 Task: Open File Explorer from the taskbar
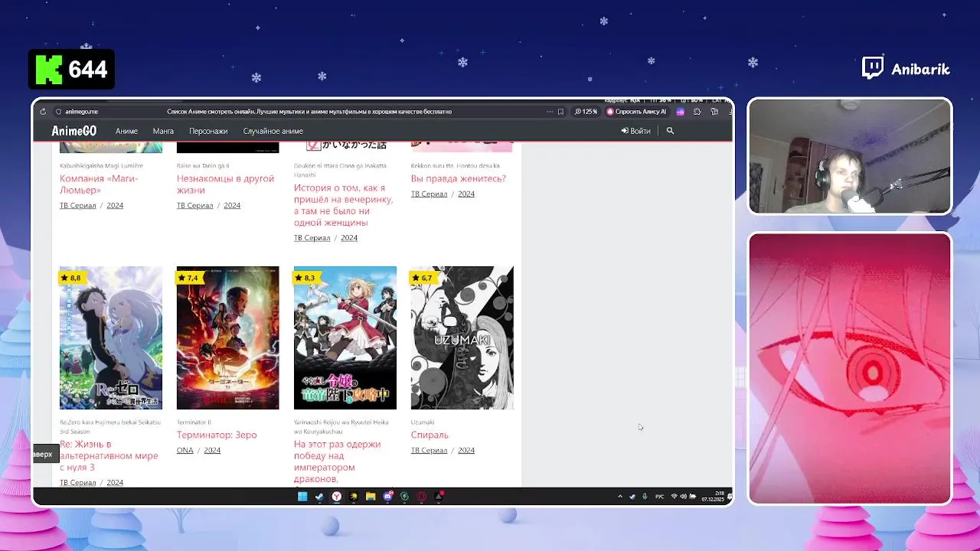point(371,497)
